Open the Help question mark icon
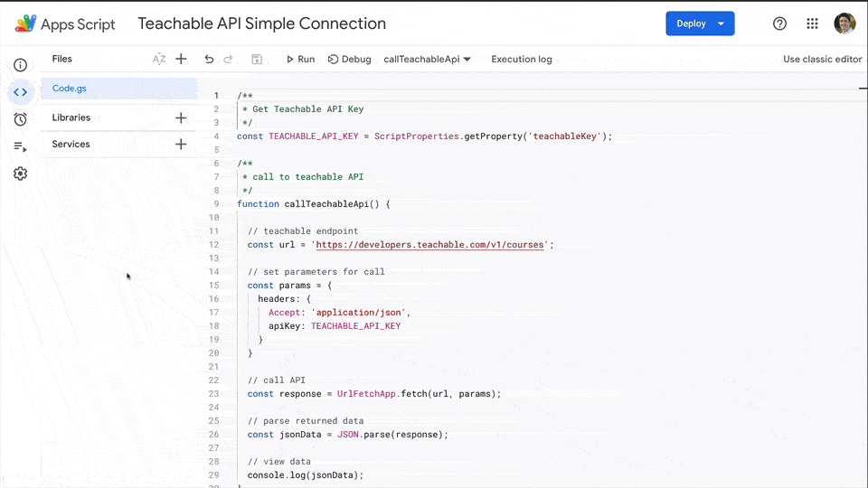 [779, 23]
